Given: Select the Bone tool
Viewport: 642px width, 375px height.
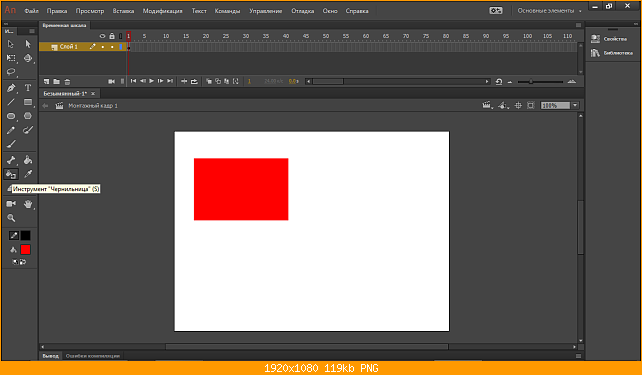Looking at the screenshot, I should (11, 160).
